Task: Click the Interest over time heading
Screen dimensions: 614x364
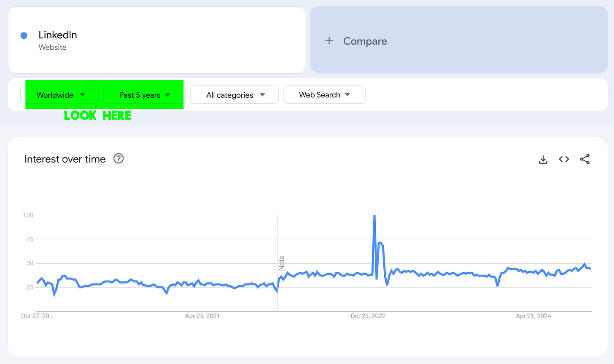Action: [x=65, y=159]
